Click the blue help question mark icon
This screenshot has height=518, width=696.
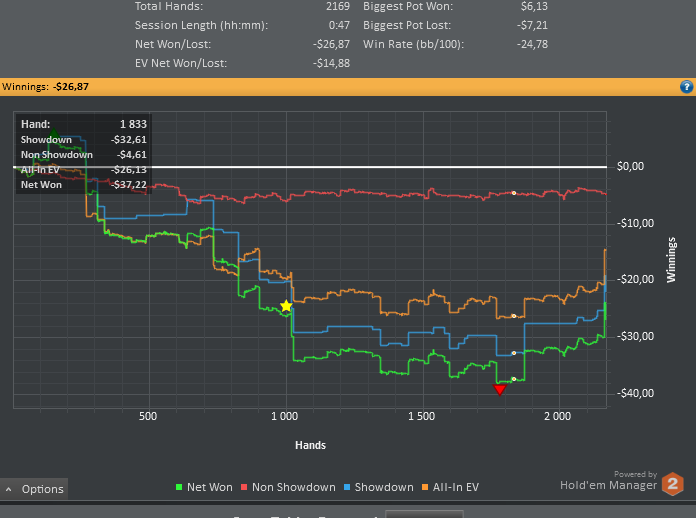[686, 87]
